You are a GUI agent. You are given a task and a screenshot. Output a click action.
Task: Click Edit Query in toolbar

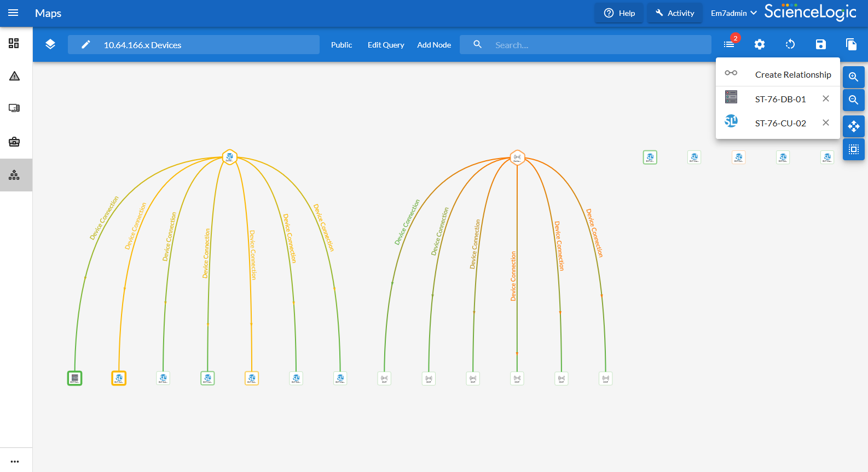386,45
